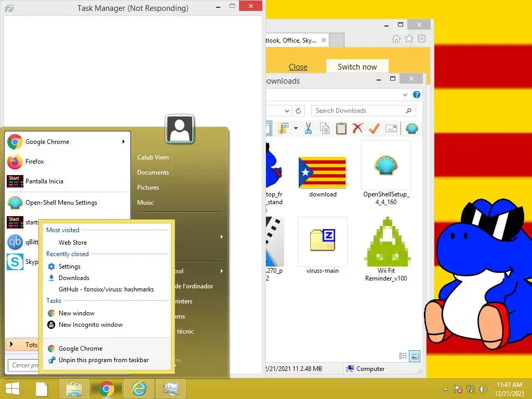Select the Wii Fit Reminder_v100 file
This screenshot has height=399, width=532.
[386, 249]
